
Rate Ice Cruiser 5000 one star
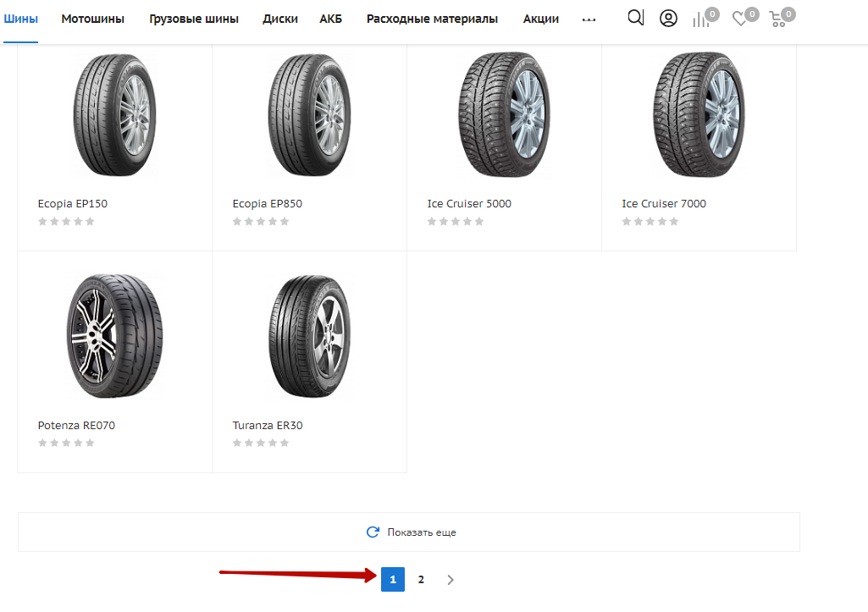pos(432,221)
